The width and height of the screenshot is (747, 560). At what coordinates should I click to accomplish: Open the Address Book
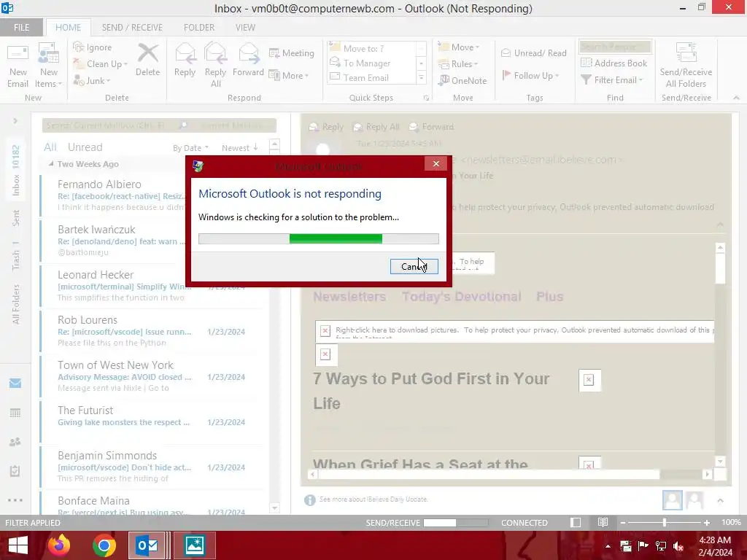point(614,63)
